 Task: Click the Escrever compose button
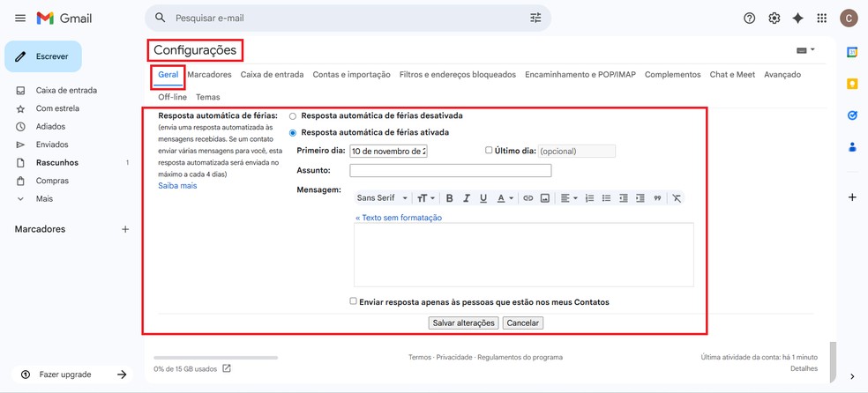coord(43,56)
